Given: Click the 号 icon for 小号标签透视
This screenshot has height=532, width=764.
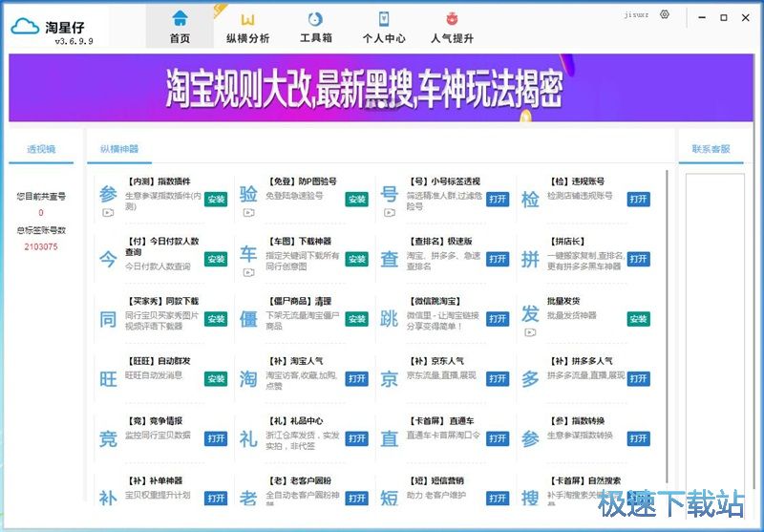Looking at the screenshot, I should click(390, 194).
